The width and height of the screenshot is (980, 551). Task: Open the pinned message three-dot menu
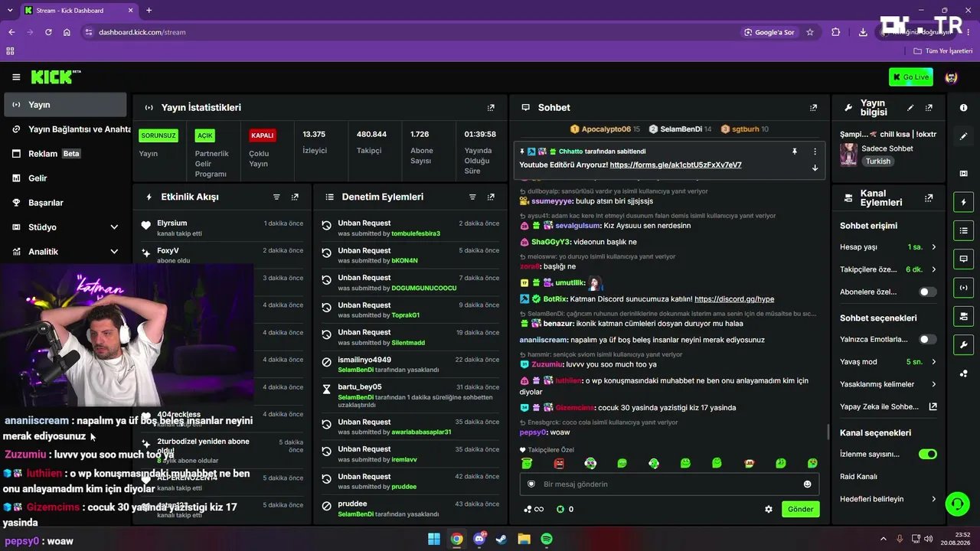(815, 152)
